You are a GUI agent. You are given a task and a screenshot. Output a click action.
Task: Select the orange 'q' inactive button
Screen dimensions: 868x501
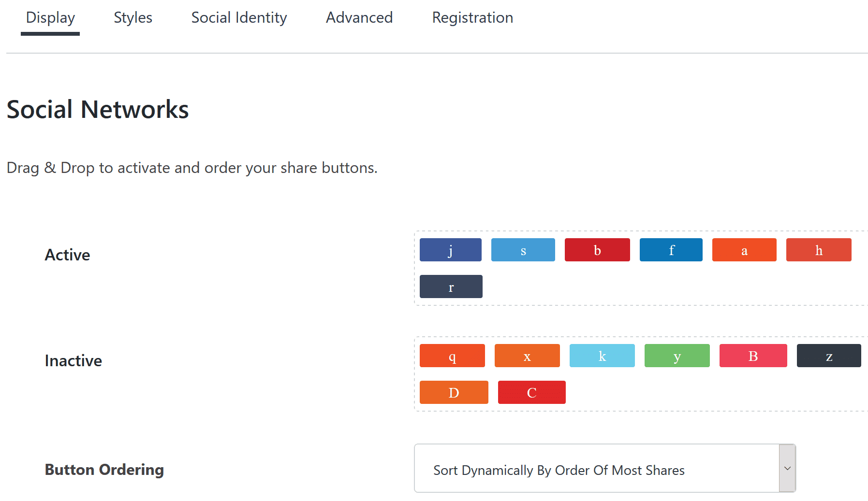point(452,356)
